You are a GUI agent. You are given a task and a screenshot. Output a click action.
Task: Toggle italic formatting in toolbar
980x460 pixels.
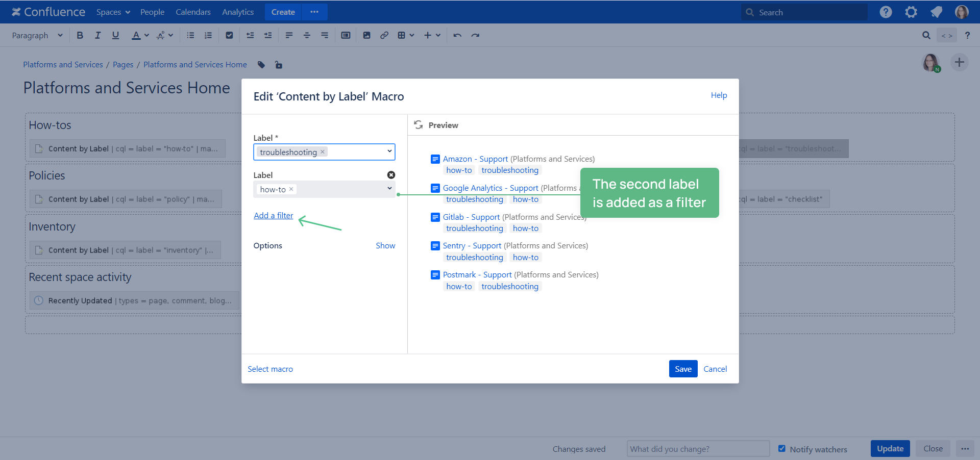point(97,35)
